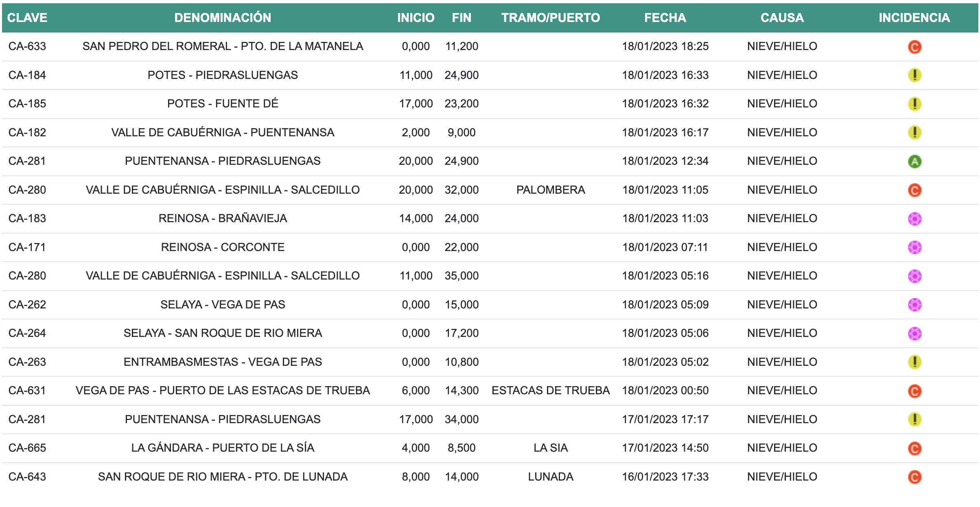Click pink chains icon for REINOSA - CORCONTE

[914, 247]
